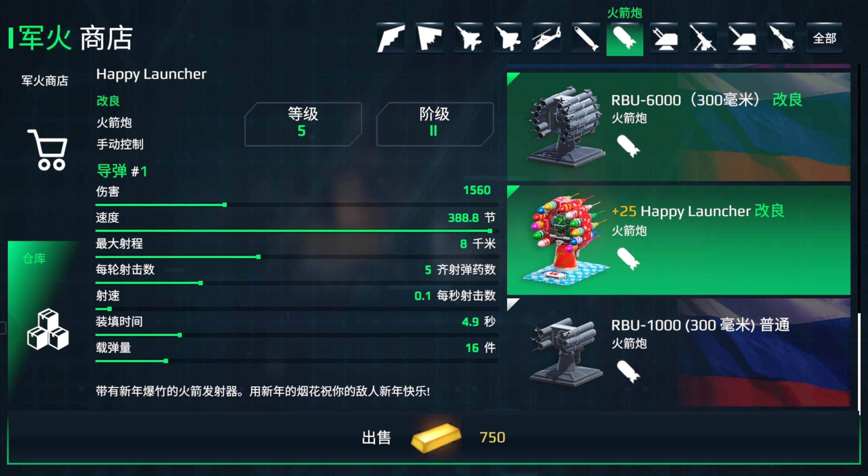
Task: Select the sawtooth flying-wing bomber category icon
Action: [x=430, y=38]
